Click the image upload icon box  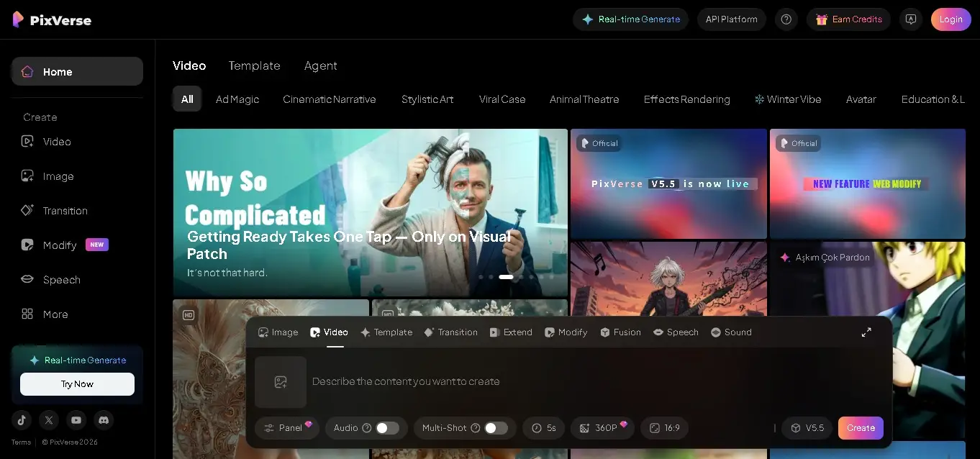281,382
